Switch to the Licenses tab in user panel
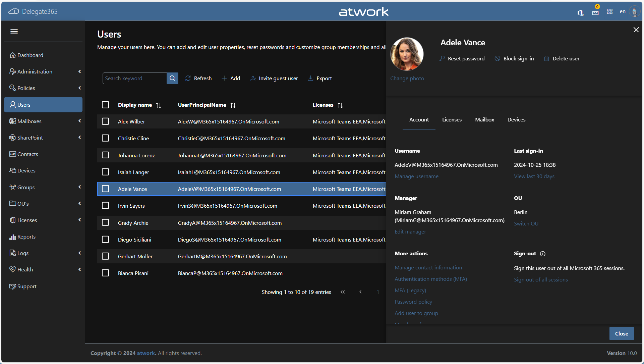The image size is (644, 364). point(452,120)
